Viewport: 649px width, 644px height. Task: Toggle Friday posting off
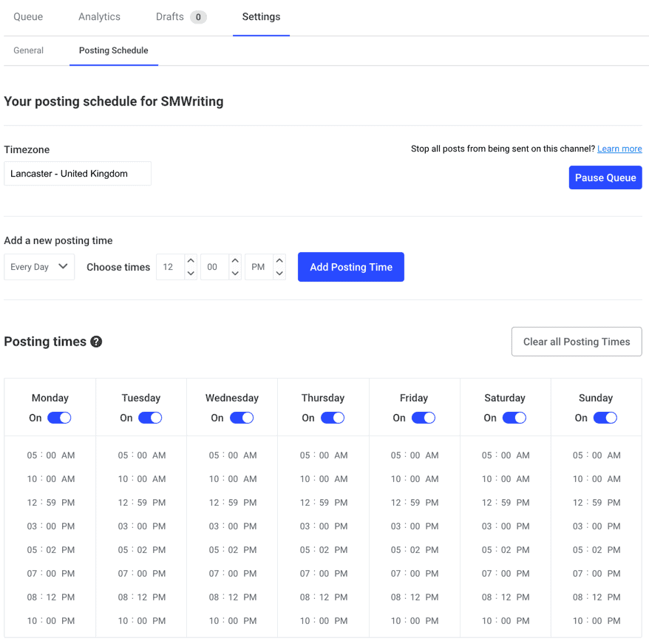click(424, 418)
